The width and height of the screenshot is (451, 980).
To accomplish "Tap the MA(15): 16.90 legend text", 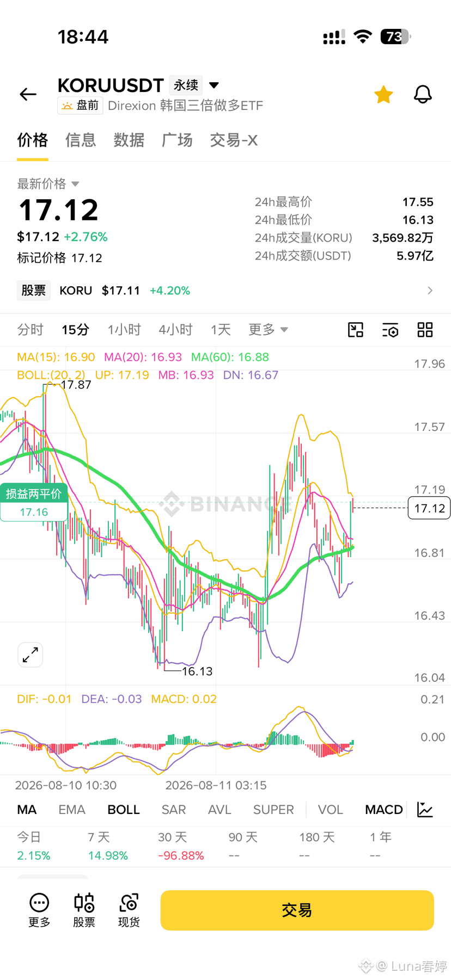I will click(x=56, y=357).
